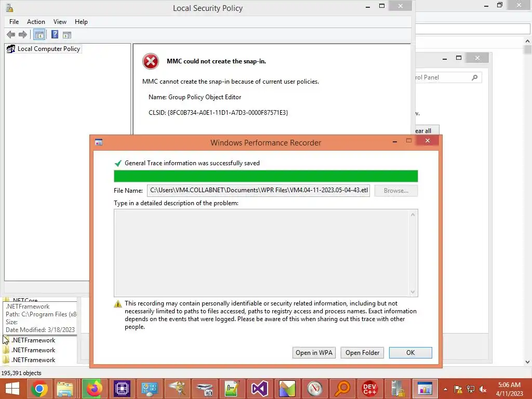
Task: Open Visual Studio from the taskbar
Action: [260, 389]
